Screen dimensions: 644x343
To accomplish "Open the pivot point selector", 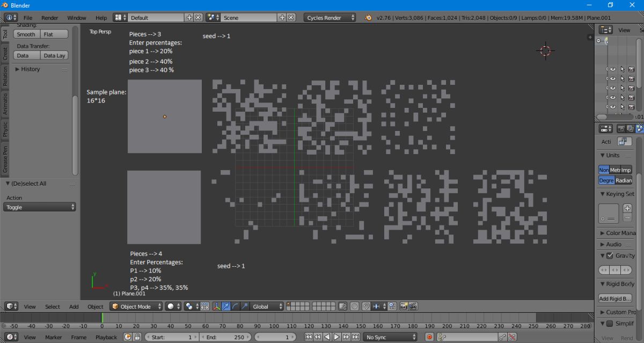I will pyautogui.click(x=192, y=306).
